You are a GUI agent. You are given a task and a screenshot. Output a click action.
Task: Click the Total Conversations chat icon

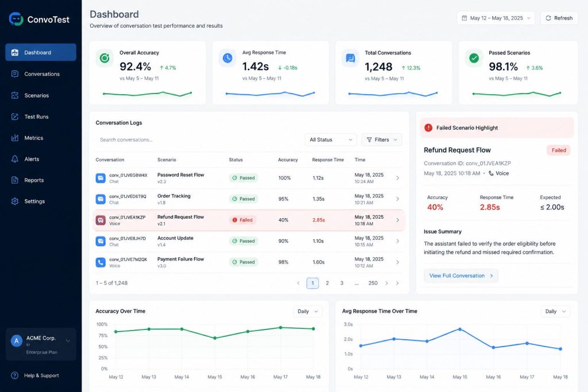click(350, 58)
